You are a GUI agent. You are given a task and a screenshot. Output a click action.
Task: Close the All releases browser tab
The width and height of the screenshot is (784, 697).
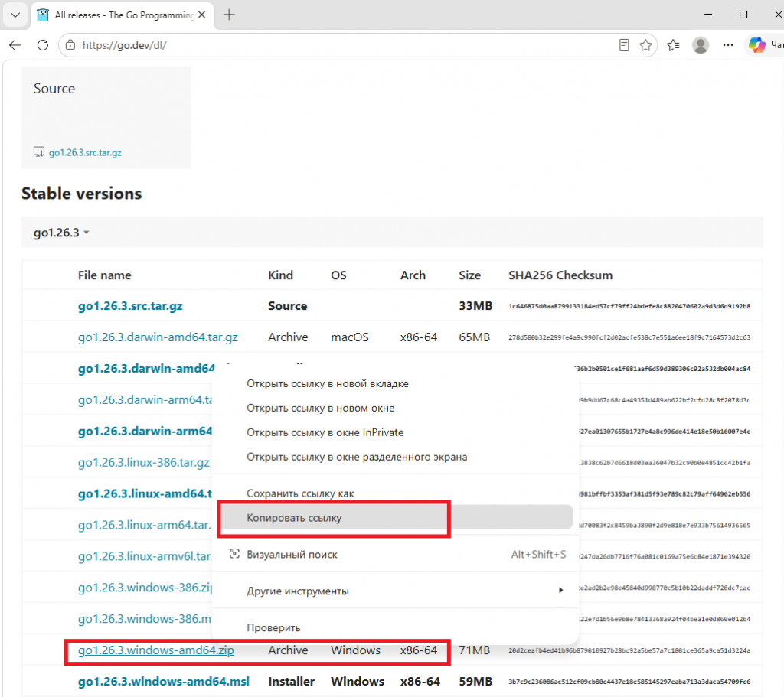pos(201,15)
